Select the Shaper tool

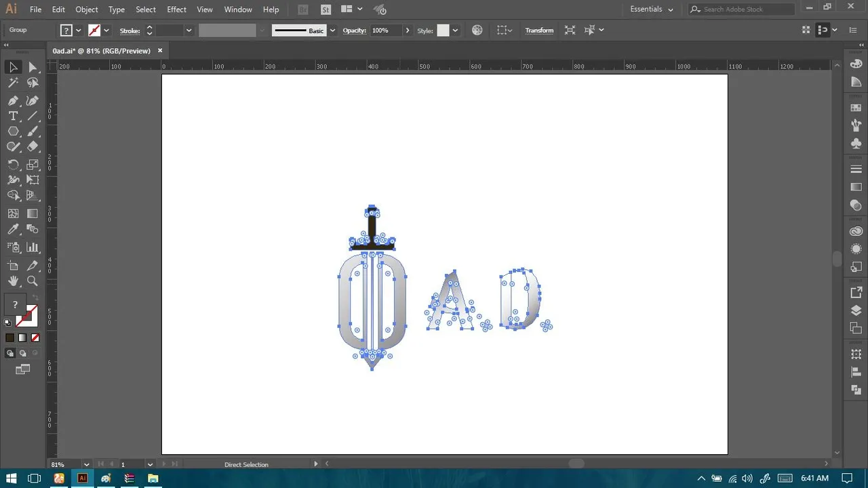13,146
